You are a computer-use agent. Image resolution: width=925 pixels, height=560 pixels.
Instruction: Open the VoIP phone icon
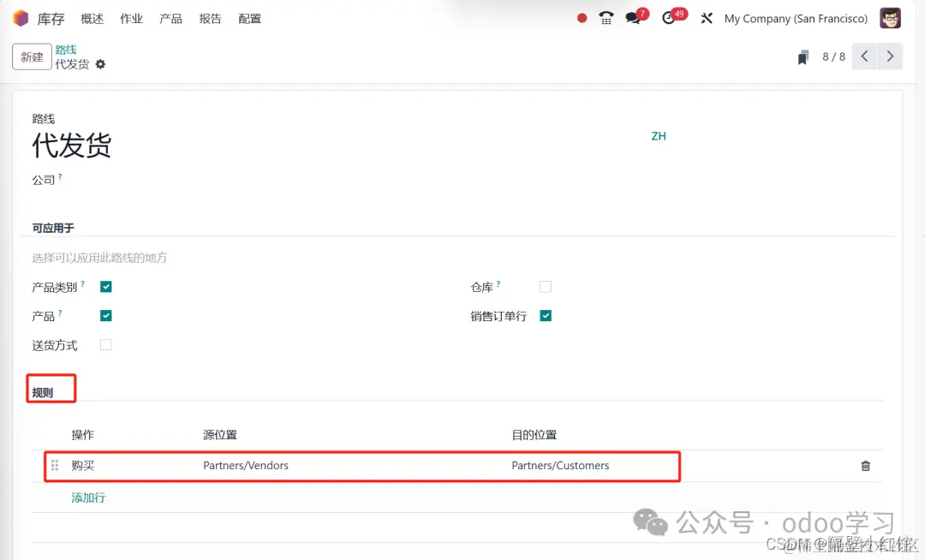pyautogui.click(x=606, y=18)
